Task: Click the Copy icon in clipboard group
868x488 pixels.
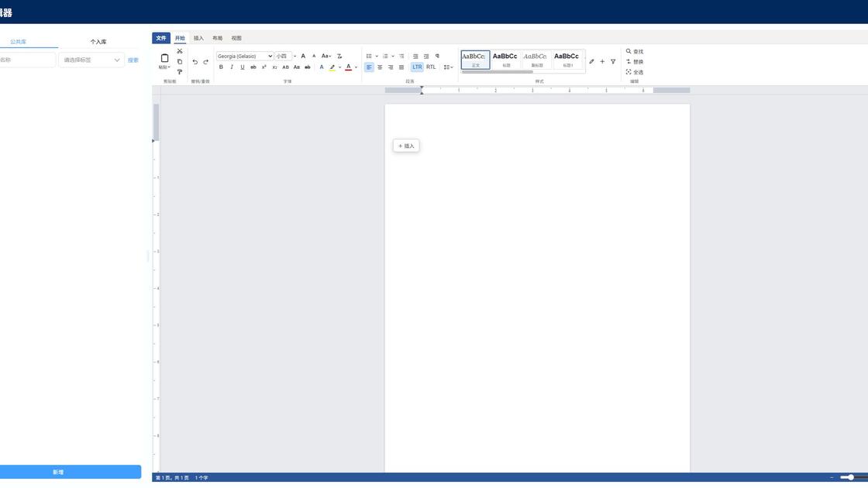Action: [x=180, y=61]
